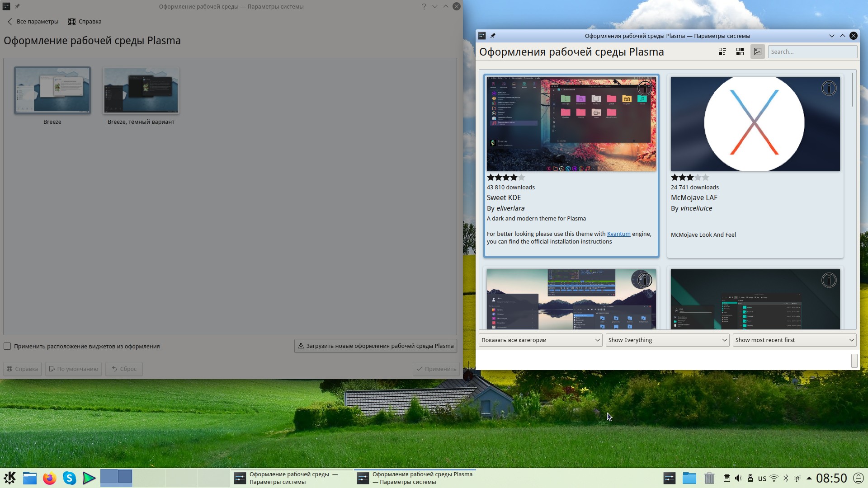This screenshot has width=868, height=488.
Task: Open the 'Show most recent first' sort dropdown
Action: (794, 340)
